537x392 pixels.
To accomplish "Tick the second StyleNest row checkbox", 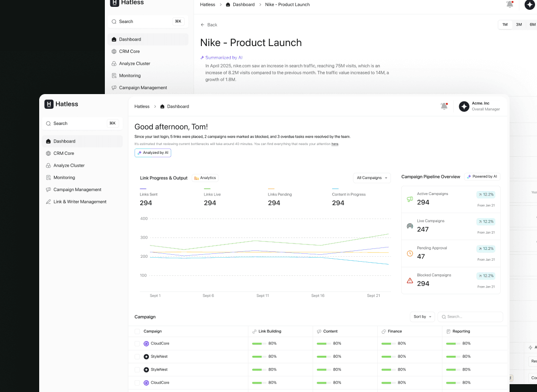I will point(137,370).
